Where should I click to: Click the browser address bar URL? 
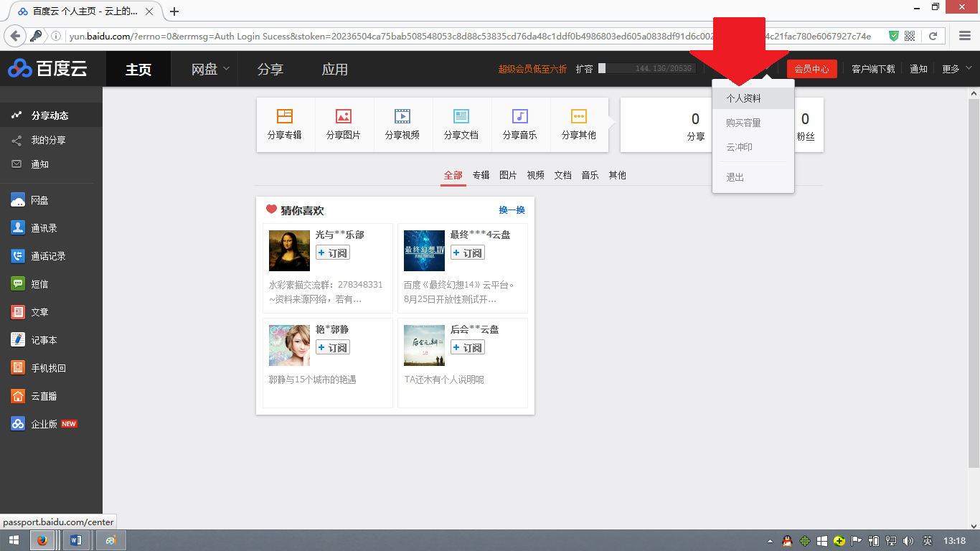click(470, 36)
